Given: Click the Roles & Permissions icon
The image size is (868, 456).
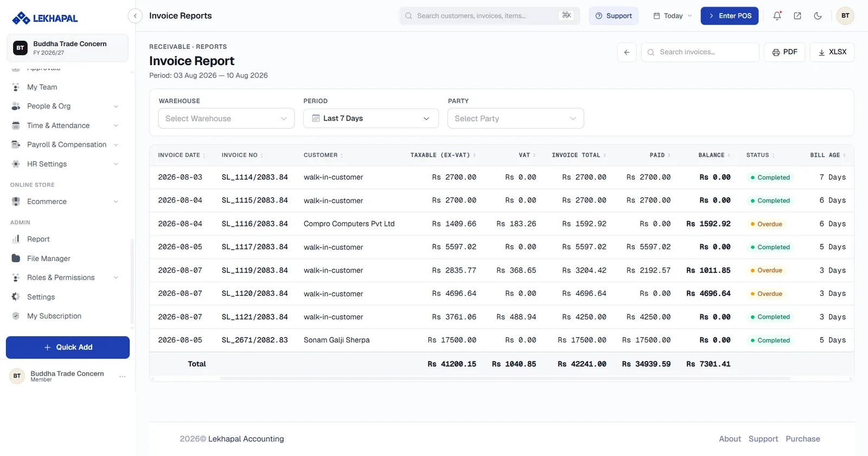Looking at the screenshot, I should [16, 277].
